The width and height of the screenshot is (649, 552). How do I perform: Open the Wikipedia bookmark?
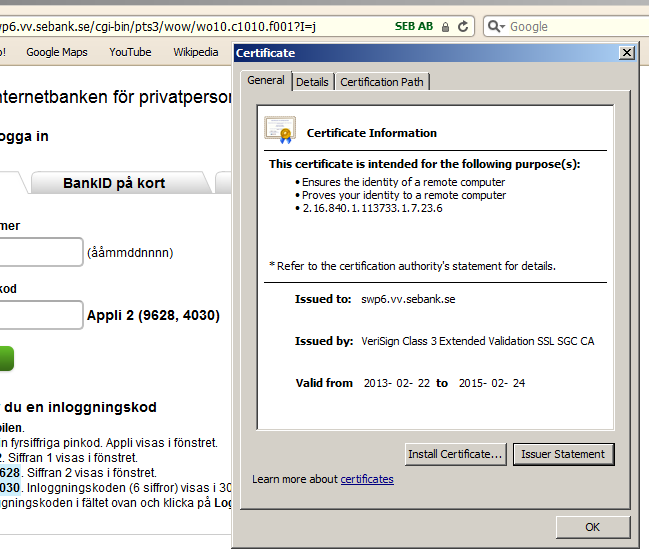click(x=195, y=52)
